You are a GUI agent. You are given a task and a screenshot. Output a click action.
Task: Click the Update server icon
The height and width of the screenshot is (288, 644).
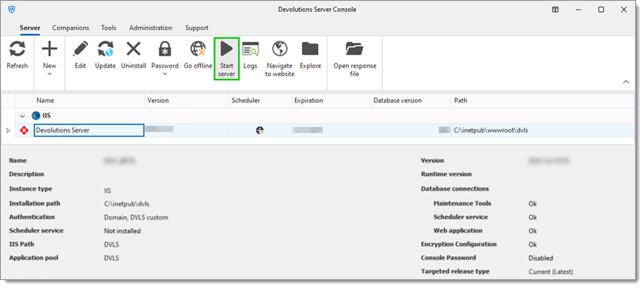click(105, 49)
